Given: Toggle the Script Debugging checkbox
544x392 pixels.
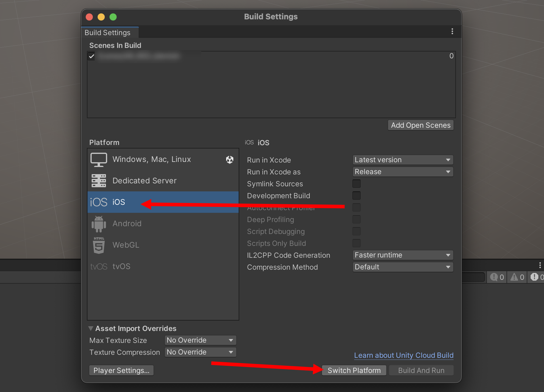Looking at the screenshot, I should click(357, 231).
